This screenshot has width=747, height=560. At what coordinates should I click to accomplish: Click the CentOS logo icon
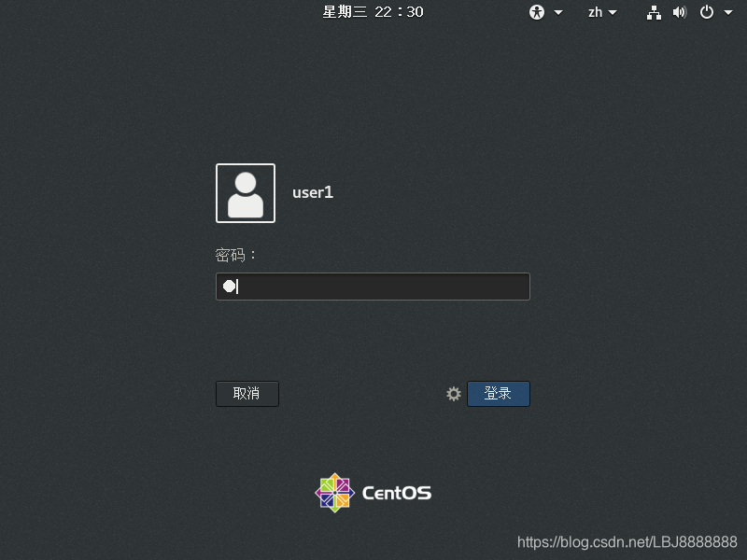tap(334, 493)
